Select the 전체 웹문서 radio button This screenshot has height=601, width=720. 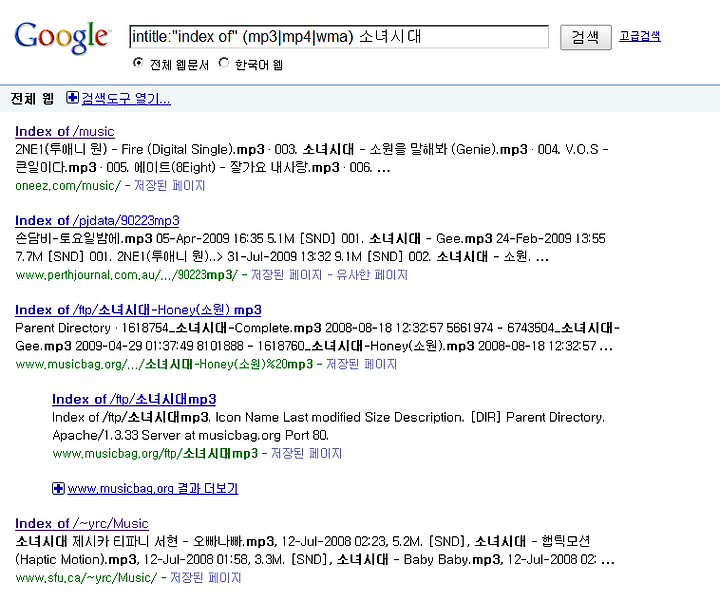(138, 63)
